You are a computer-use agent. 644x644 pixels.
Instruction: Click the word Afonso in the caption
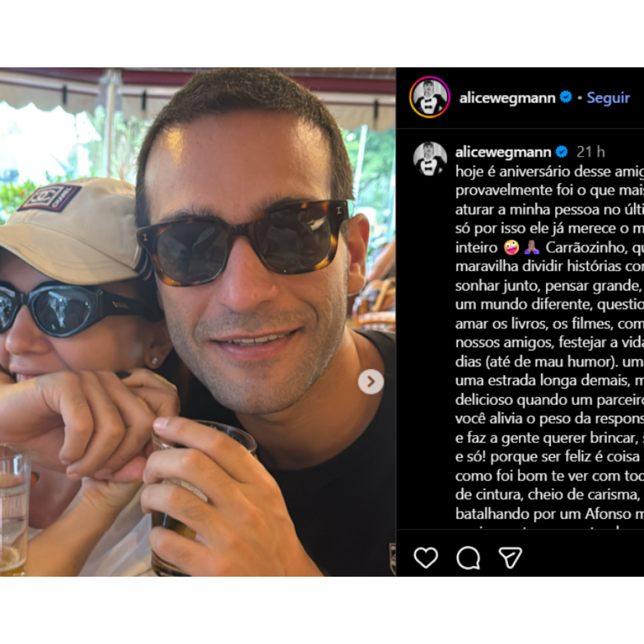click(x=608, y=514)
